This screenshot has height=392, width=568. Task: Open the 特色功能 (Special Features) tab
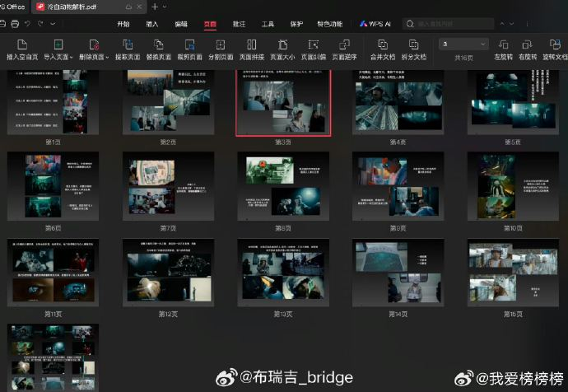click(329, 24)
